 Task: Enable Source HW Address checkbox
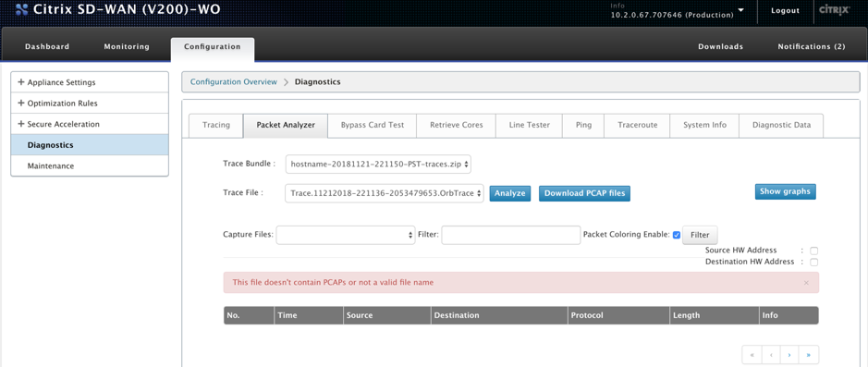813,251
